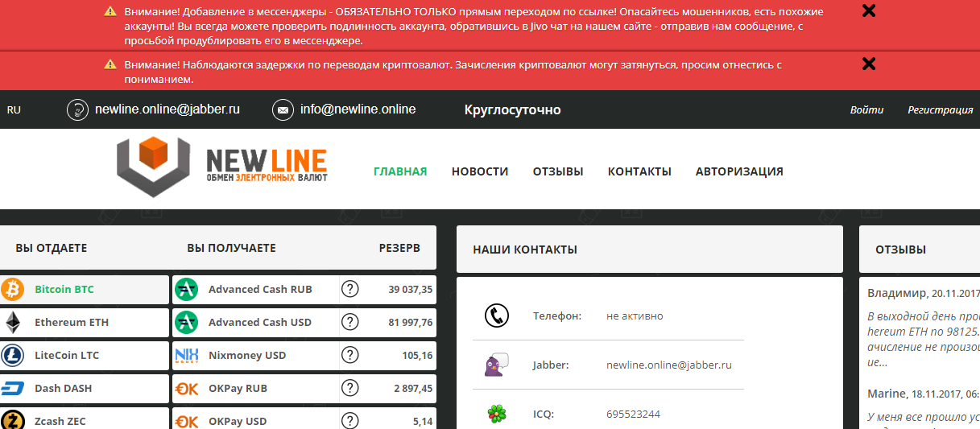Click Jabber address in contacts panel
The image size is (980, 429).
point(669,365)
